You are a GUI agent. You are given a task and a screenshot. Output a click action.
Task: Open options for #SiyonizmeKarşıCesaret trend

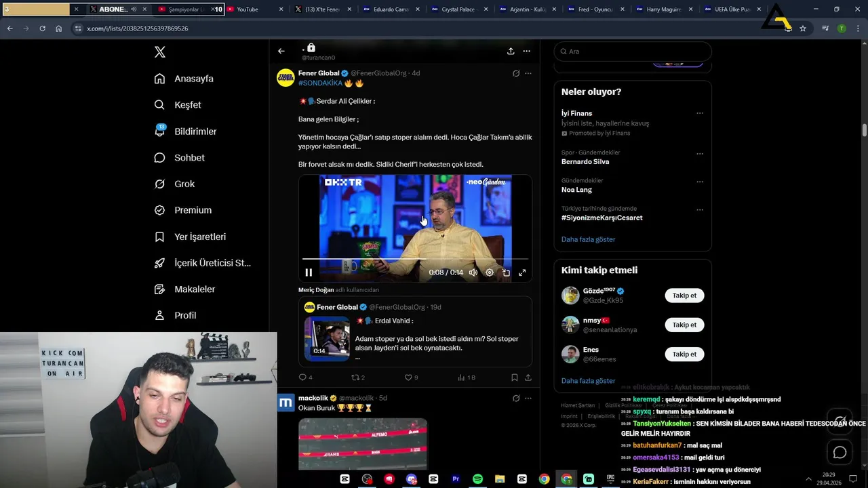[700, 209]
